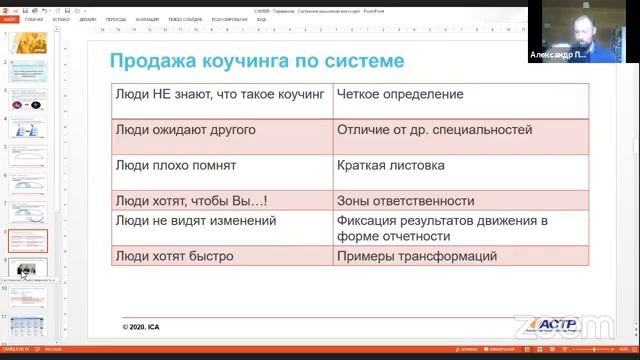Open the Показ слайдов ribbon tab
Image resolution: width=640 pixels, height=360 pixels.
(185, 19)
